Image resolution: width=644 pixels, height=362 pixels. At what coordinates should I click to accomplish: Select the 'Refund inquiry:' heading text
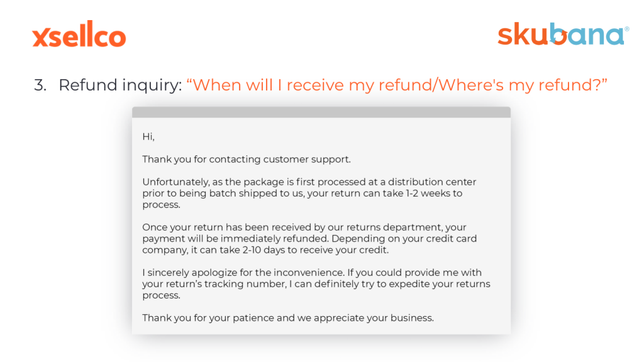[120, 85]
